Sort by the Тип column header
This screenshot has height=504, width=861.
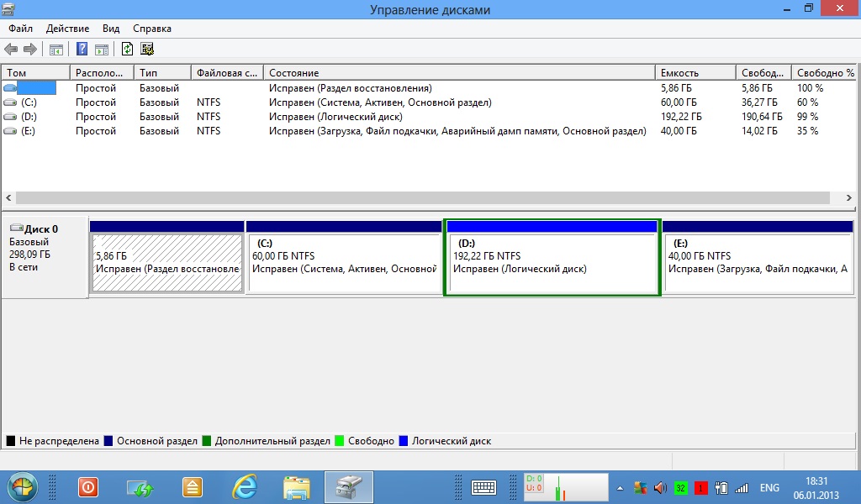coord(162,72)
